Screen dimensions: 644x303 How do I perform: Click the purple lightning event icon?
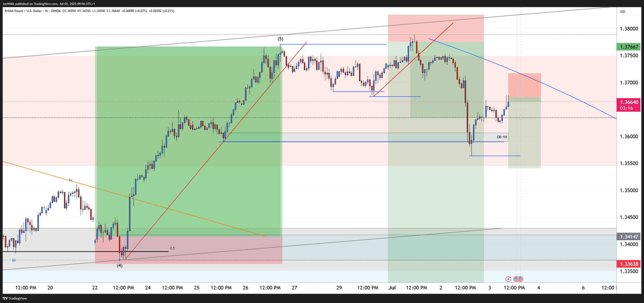click(x=508, y=279)
